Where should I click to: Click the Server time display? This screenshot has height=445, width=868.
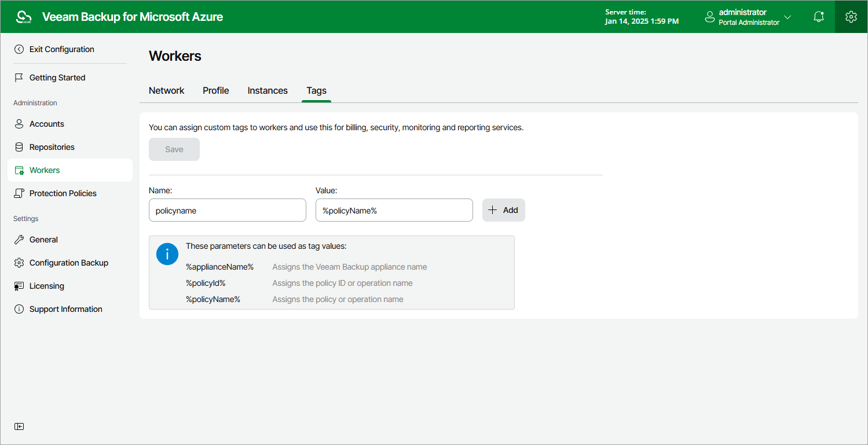(642, 17)
